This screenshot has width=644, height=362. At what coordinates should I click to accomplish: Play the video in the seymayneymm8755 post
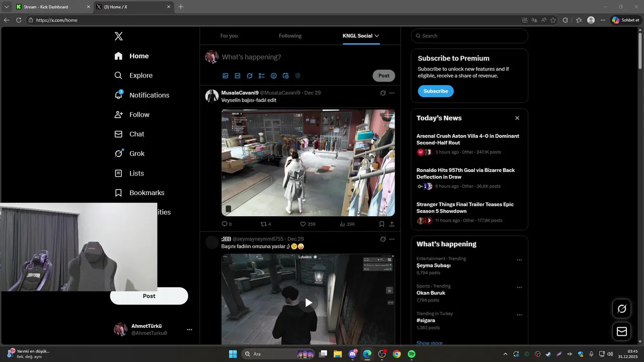[308, 303]
